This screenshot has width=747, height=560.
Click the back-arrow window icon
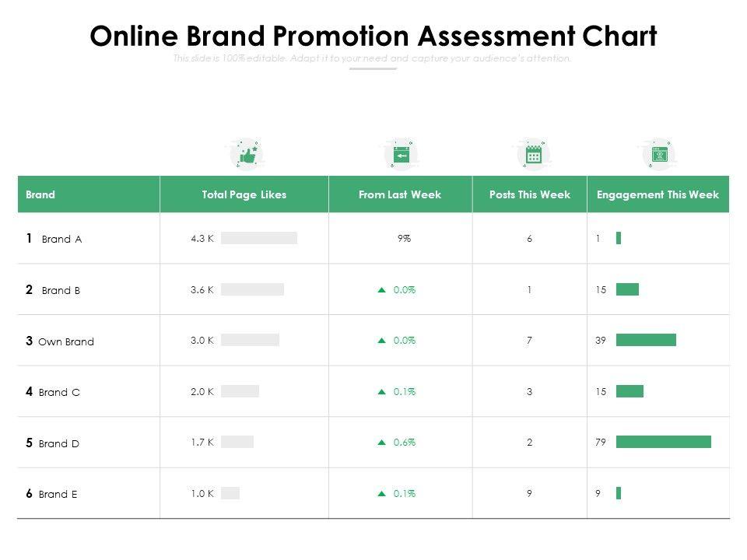click(402, 156)
